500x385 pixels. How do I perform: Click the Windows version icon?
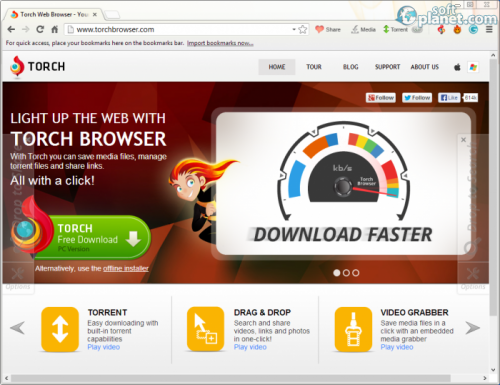[x=473, y=67]
